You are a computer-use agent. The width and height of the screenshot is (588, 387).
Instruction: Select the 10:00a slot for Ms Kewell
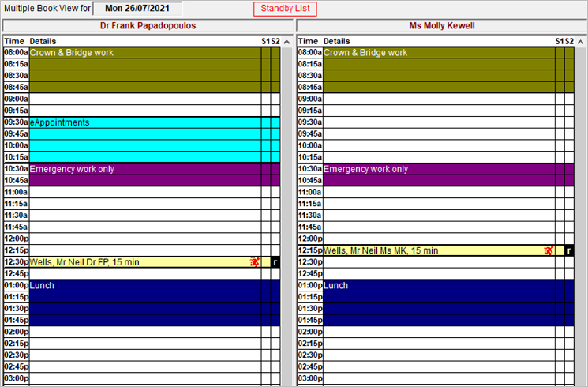[x=439, y=145]
